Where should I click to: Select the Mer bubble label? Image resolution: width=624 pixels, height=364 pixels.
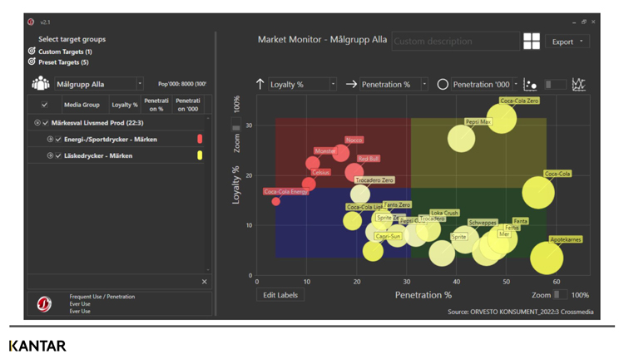pos(504,234)
